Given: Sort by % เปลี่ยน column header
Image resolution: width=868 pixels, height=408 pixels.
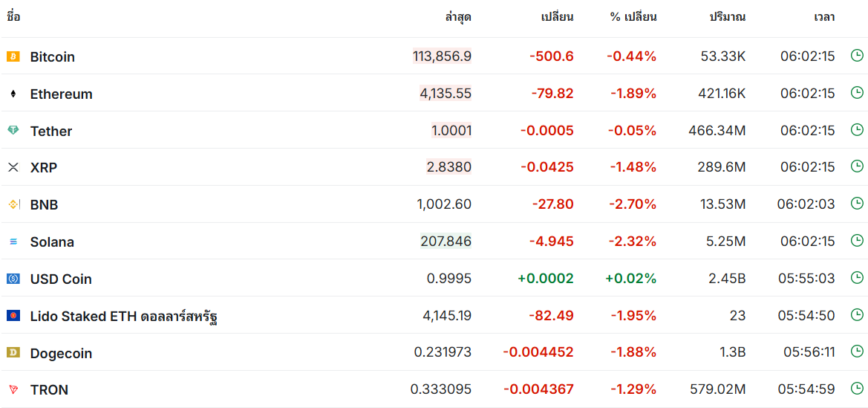Looking at the screenshot, I should 633,16.
